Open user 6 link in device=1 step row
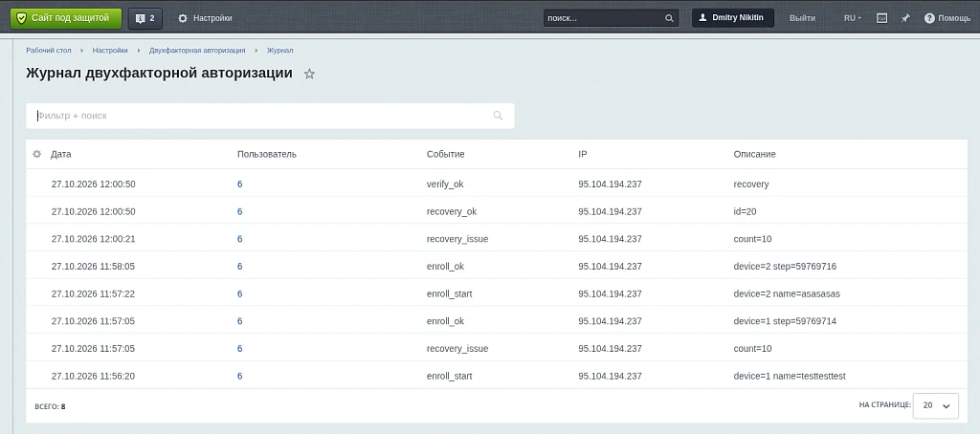Viewport: 980px width, 434px height. pos(240,321)
